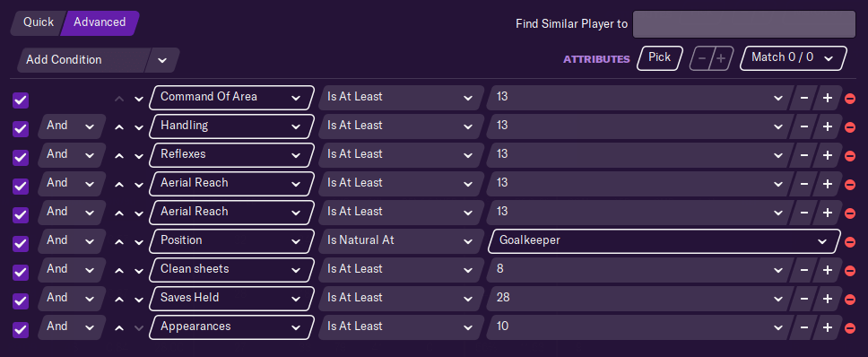The width and height of the screenshot is (868, 357).
Task: Click the Find Similar Player input field
Action: pyautogui.click(x=744, y=24)
